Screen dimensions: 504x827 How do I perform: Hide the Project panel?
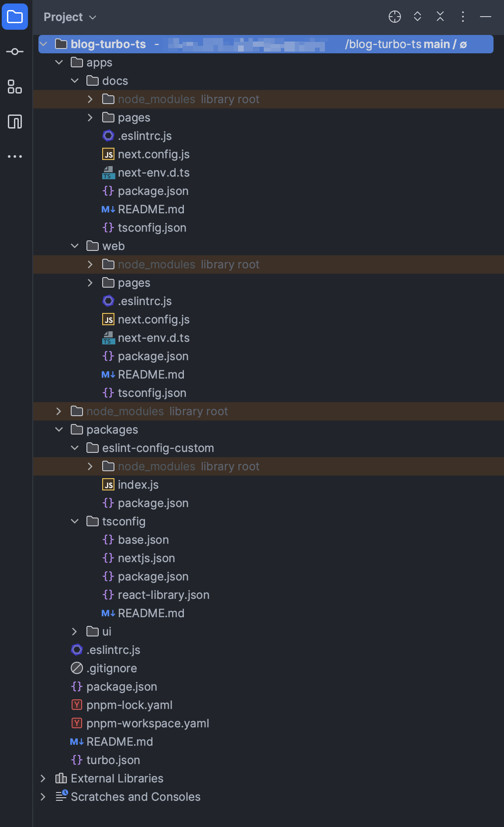[485, 17]
